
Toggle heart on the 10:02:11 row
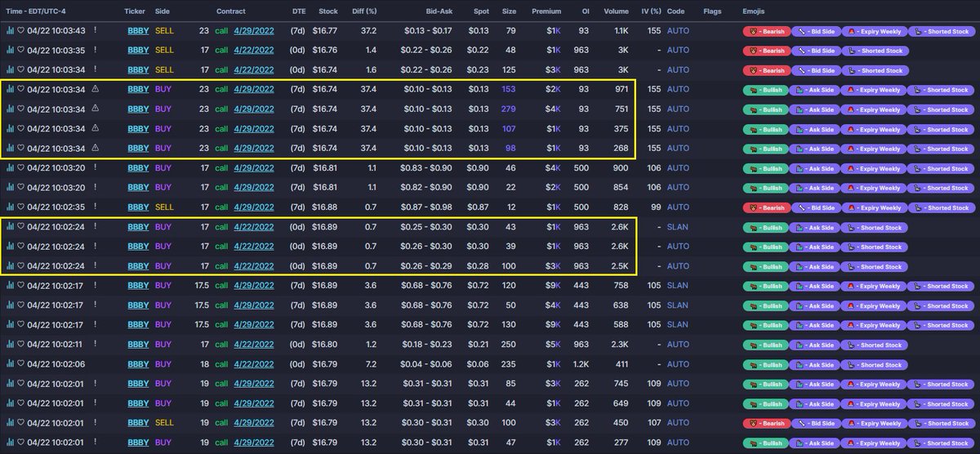20,345
